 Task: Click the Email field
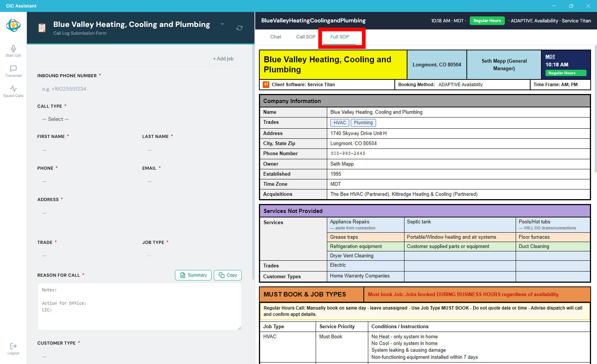point(192,182)
